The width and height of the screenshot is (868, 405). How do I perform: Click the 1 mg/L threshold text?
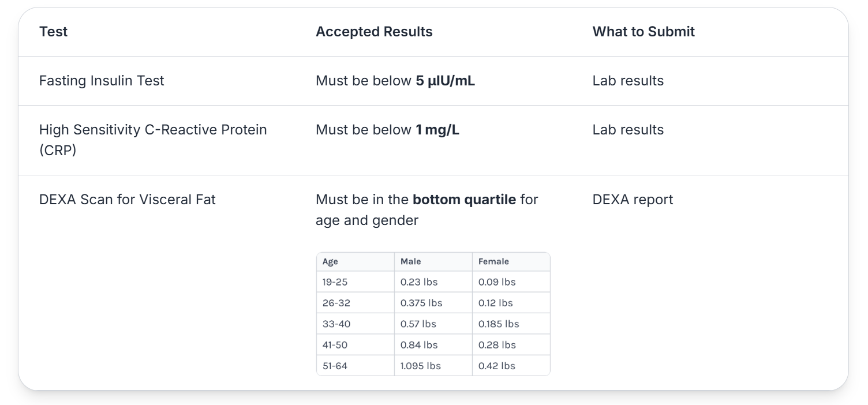pyautogui.click(x=437, y=130)
